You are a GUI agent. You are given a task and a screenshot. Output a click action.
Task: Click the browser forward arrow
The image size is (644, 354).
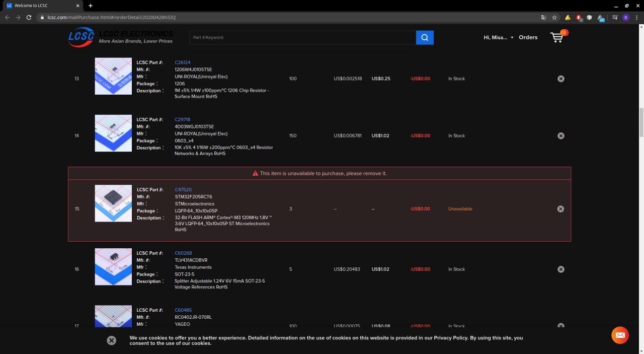click(x=18, y=17)
